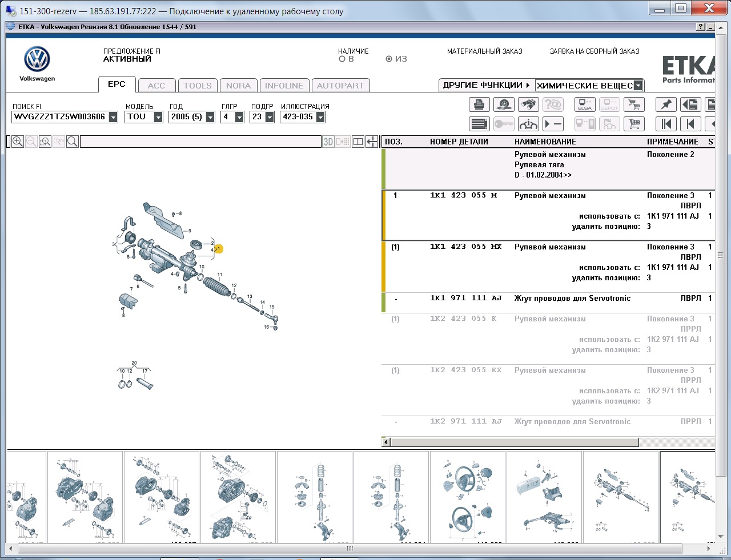This screenshot has width=731, height=560.
Task: Click the magnifier search icon beside the text field
Action: (73, 142)
